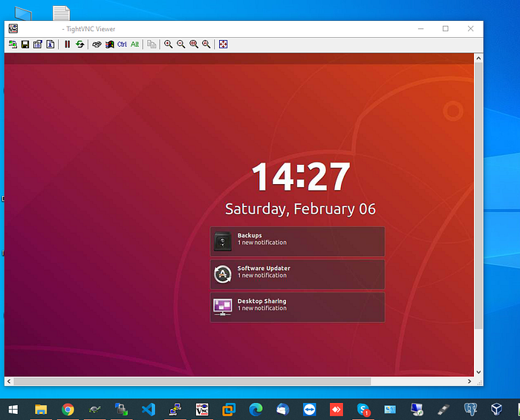Click the Save session floppy disk icon
520x420 pixels.
point(25,45)
